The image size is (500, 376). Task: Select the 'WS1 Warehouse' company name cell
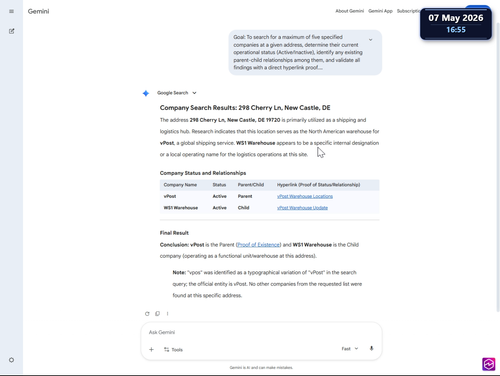(181, 208)
